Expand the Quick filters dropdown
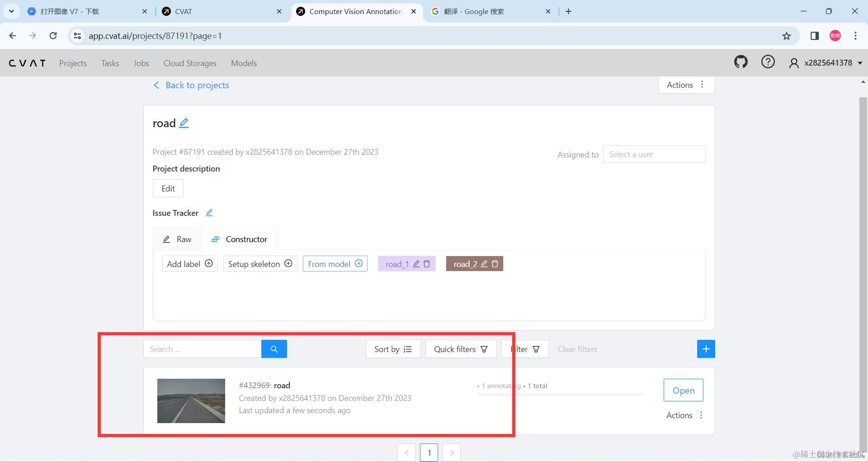Screen dimensions: 868x462 pyautogui.click(x=461, y=349)
